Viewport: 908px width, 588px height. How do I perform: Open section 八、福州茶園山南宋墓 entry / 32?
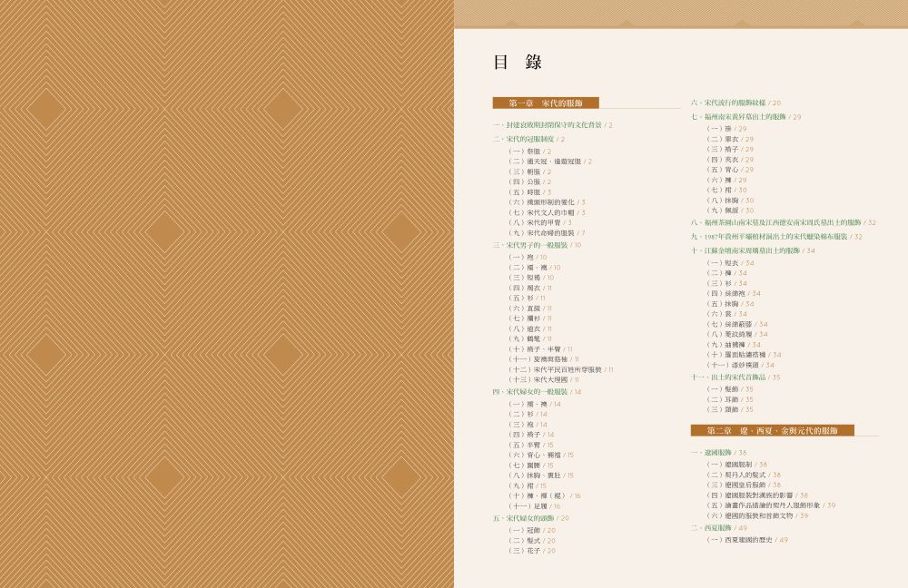click(x=784, y=223)
